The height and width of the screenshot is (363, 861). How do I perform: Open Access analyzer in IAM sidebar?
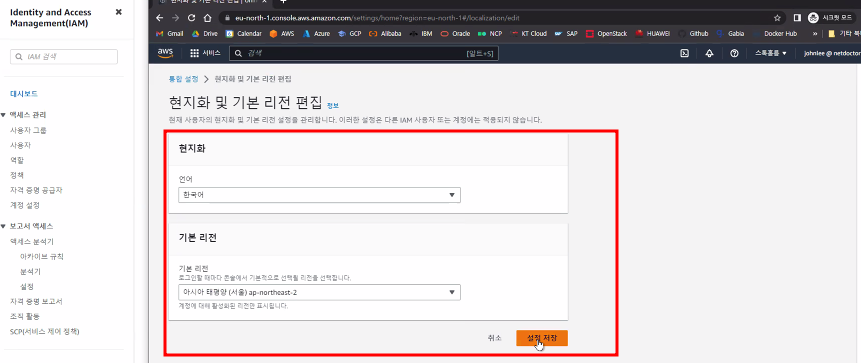pos(32,242)
